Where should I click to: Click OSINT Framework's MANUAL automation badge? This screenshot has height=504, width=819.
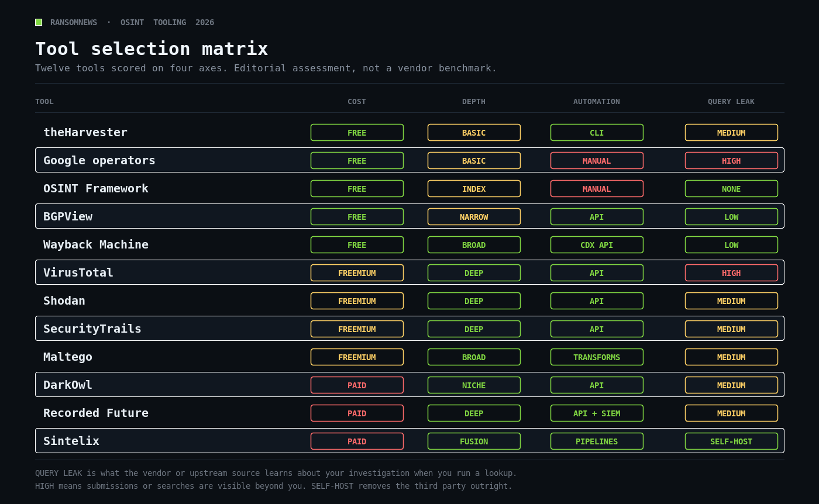click(597, 189)
